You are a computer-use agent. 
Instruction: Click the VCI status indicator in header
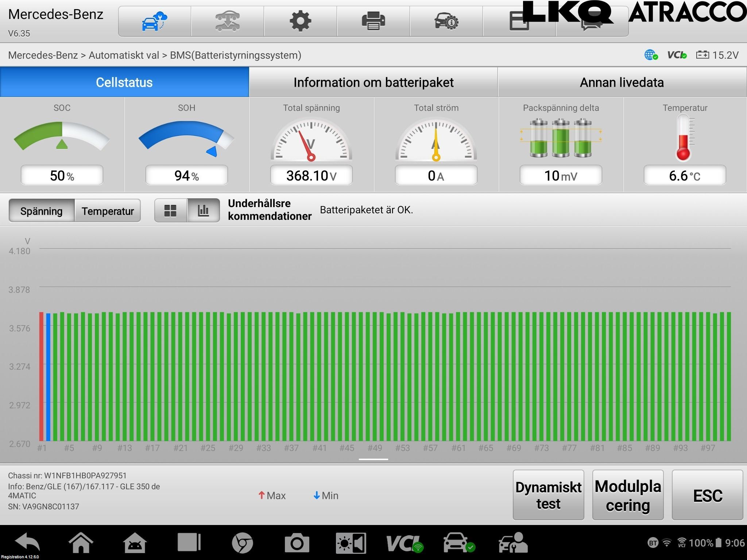(677, 55)
